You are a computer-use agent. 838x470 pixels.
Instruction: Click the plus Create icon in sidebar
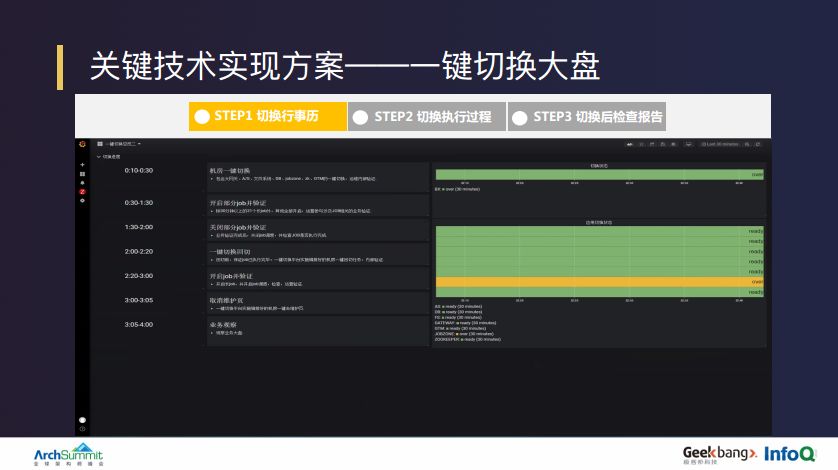[x=82, y=165]
